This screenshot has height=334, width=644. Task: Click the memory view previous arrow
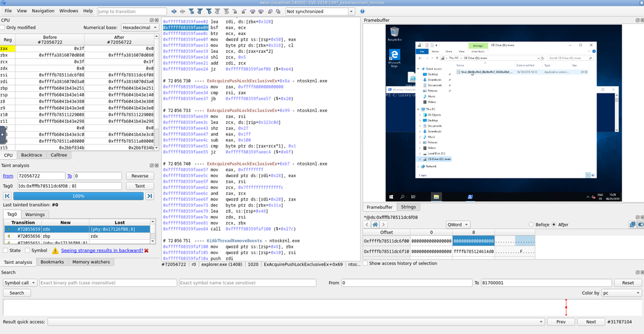click(x=367, y=225)
